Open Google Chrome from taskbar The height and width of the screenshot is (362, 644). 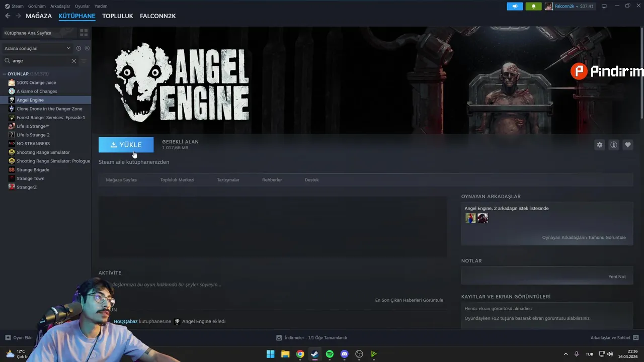(300, 354)
